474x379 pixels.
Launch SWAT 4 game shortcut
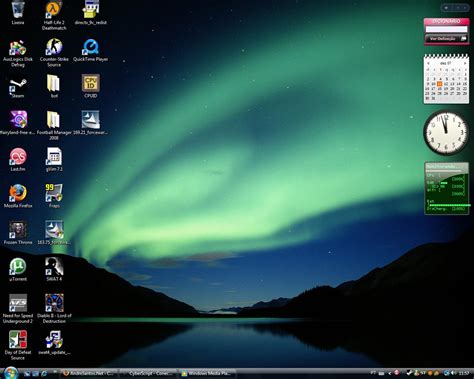[x=54, y=269]
